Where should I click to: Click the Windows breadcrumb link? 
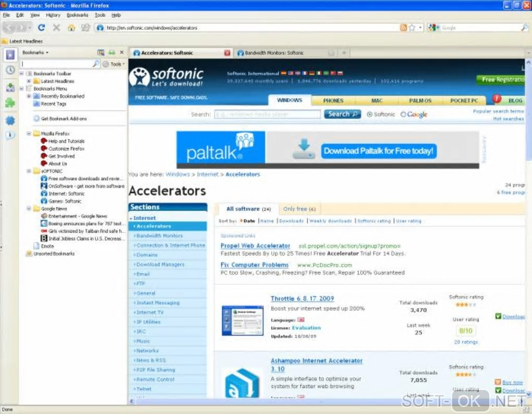coord(177,174)
